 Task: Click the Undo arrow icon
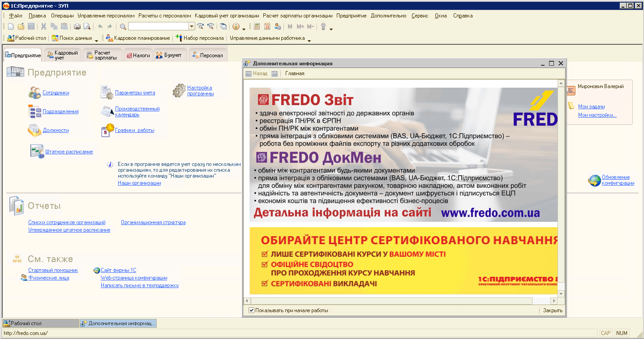pos(100,26)
